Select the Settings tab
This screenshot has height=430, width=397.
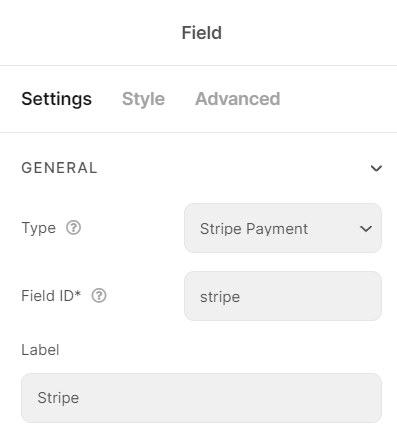[x=56, y=99]
